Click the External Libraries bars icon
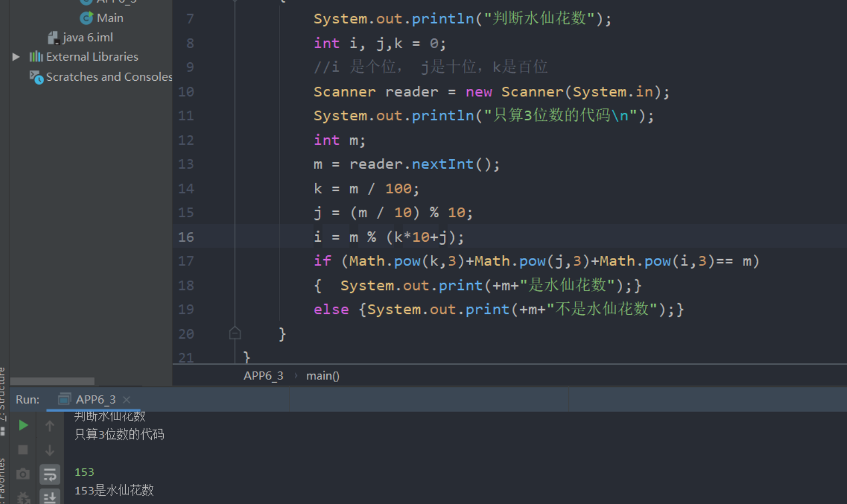Viewport: 847px width, 504px height. pos(36,56)
